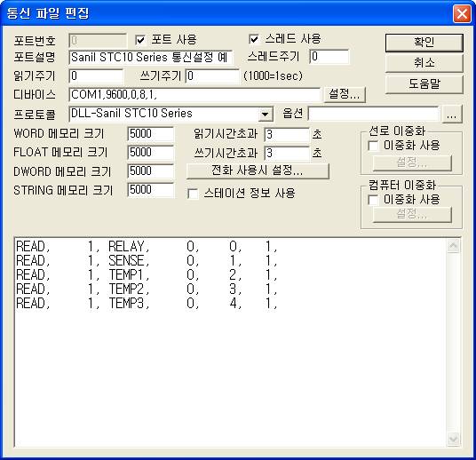This screenshot has height=460, width=476.
Task: Click the 취소 cancel button
Action: click(x=424, y=63)
